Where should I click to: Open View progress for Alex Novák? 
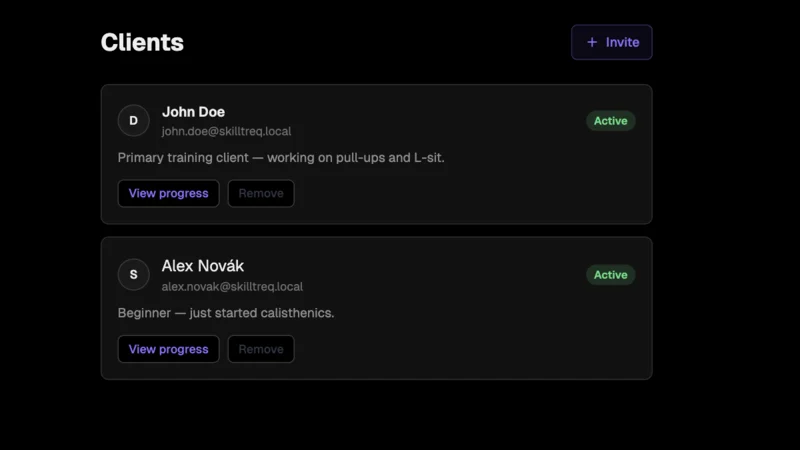pos(168,349)
